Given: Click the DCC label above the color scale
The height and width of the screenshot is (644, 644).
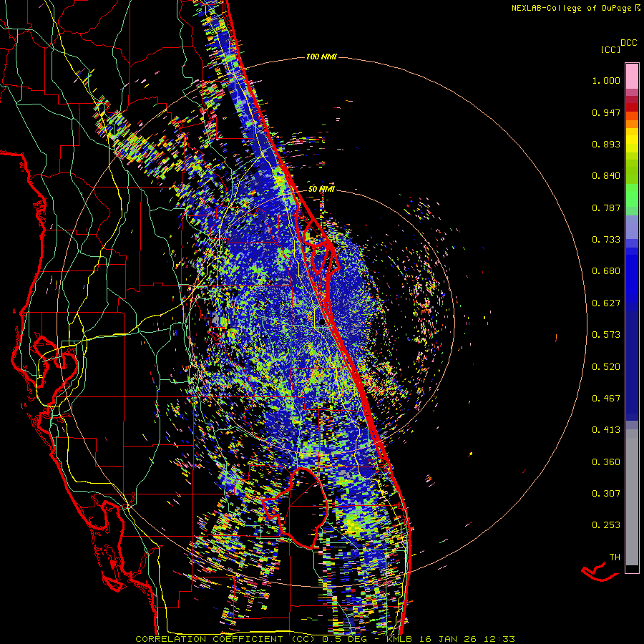Looking at the screenshot, I should (x=628, y=43).
